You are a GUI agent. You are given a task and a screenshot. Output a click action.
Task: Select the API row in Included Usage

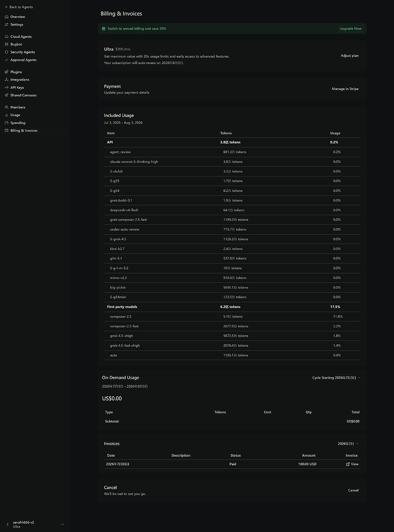(x=232, y=142)
